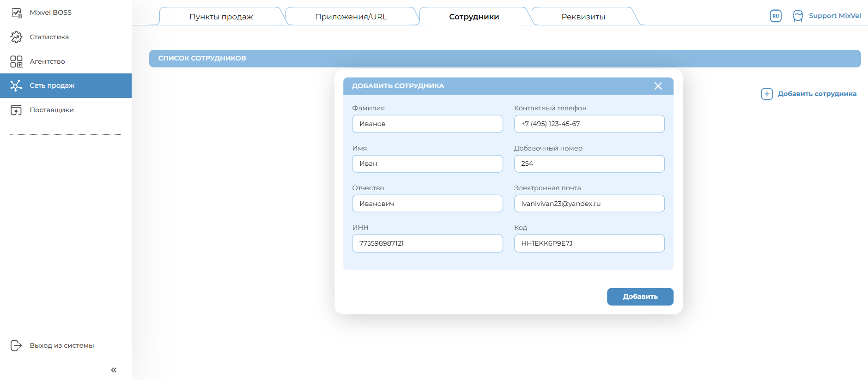The image size is (868, 380).
Task: Open the Приложения/URL tab
Action: (351, 17)
